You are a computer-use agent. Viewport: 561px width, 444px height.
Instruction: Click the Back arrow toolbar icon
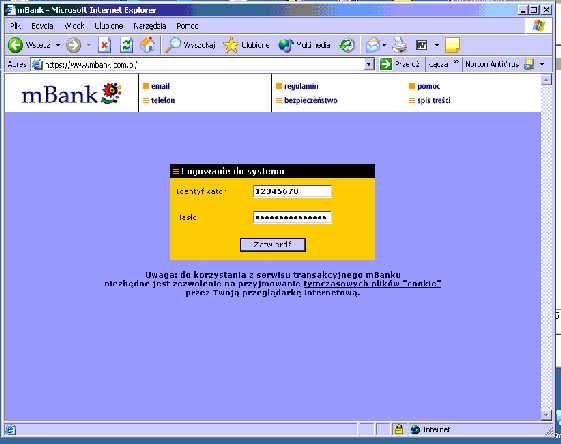pyautogui.click(x=15, y=45)
